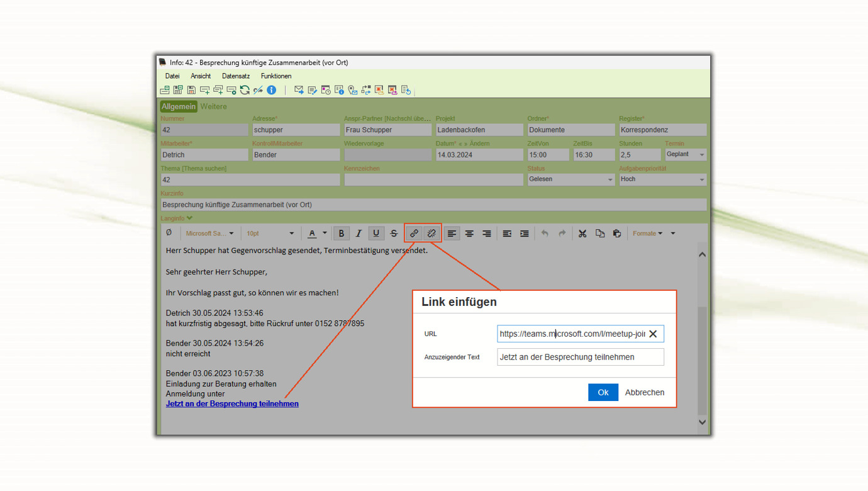Click Abbrechen in the link dialog
This screenshot has height=491, width=868.
click(x=644, y=392)
